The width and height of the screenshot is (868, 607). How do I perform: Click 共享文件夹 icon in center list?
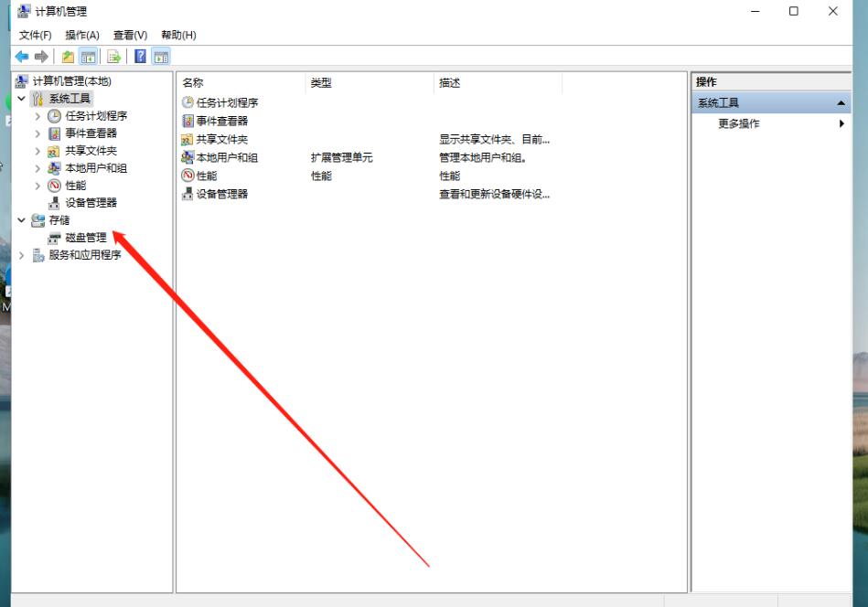pos(188,140)
